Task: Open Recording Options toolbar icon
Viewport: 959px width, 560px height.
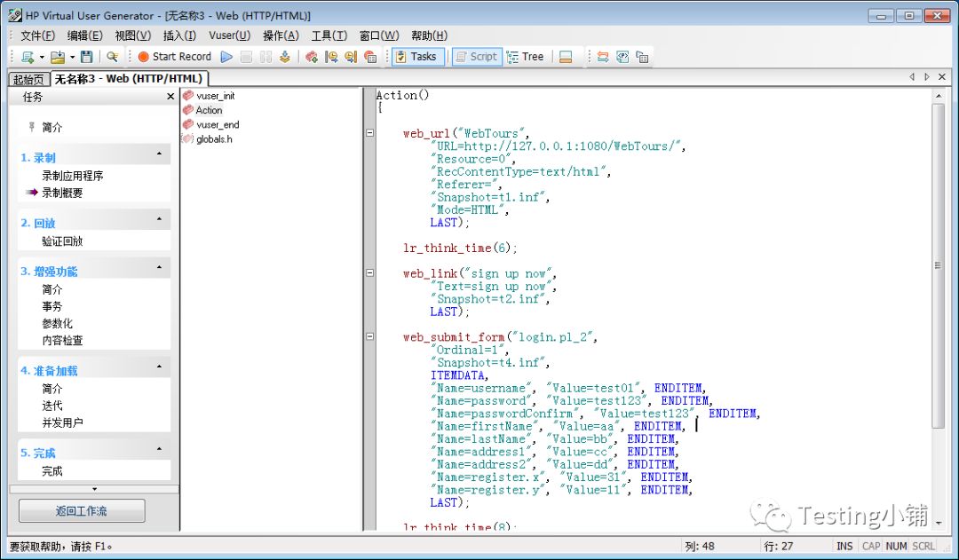Action: (x=370, y=57)
